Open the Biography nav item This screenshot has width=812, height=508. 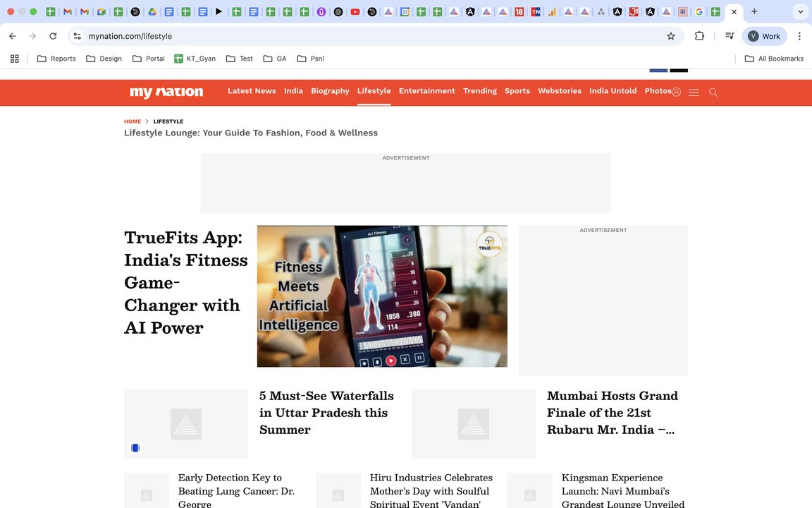[330, 91]
